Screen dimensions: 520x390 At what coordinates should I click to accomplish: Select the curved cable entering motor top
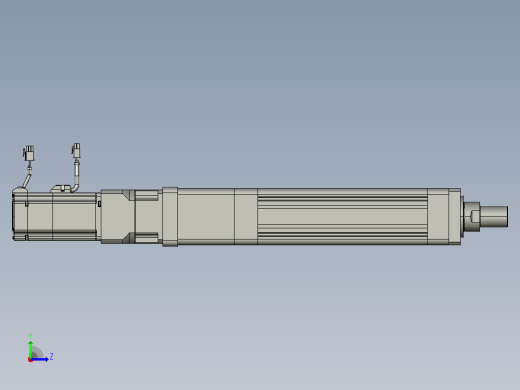[x=76, y=176]
